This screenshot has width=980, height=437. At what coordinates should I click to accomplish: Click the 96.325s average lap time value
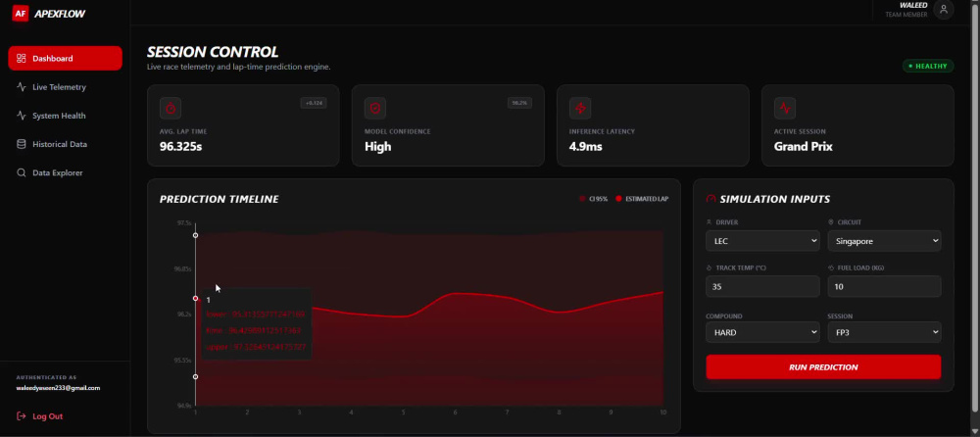point(180,147)
